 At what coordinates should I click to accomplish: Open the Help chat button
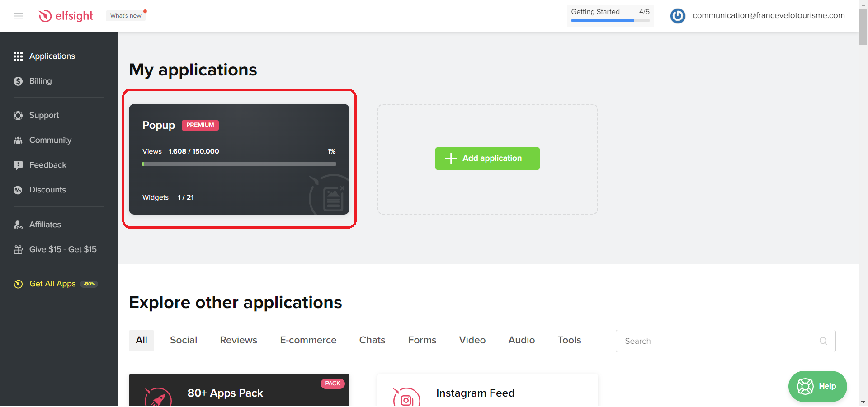pyautogui.click(x=817, y=387)
